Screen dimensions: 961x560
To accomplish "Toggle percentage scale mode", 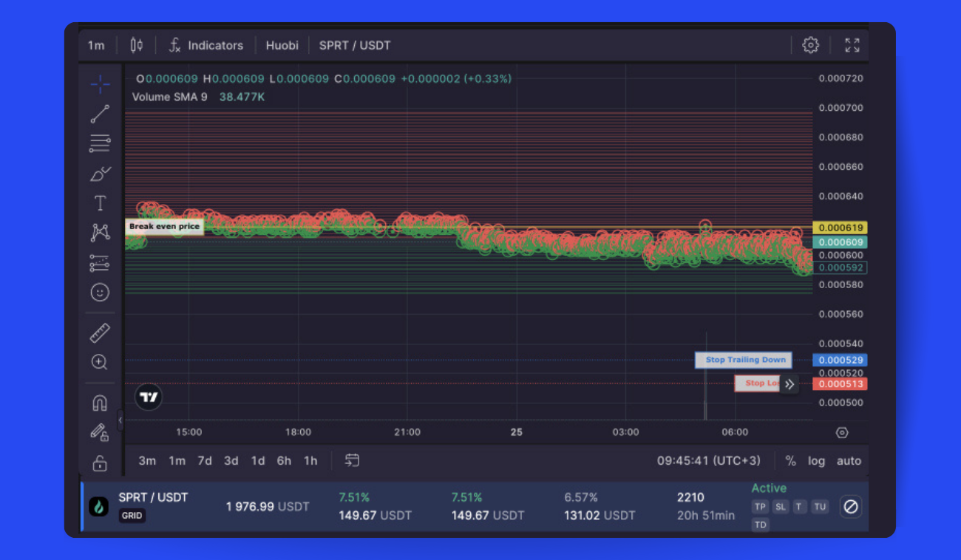I will [790, 461].
